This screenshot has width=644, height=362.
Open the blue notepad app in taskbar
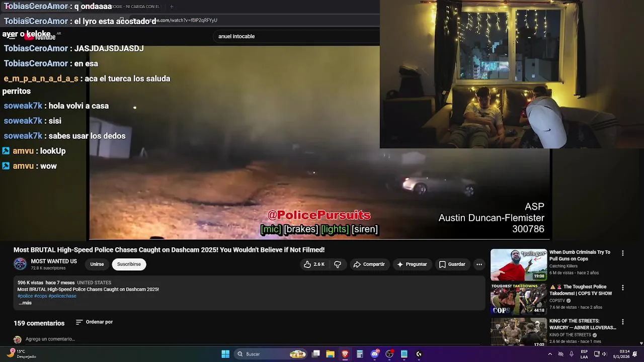click(404, 354)
